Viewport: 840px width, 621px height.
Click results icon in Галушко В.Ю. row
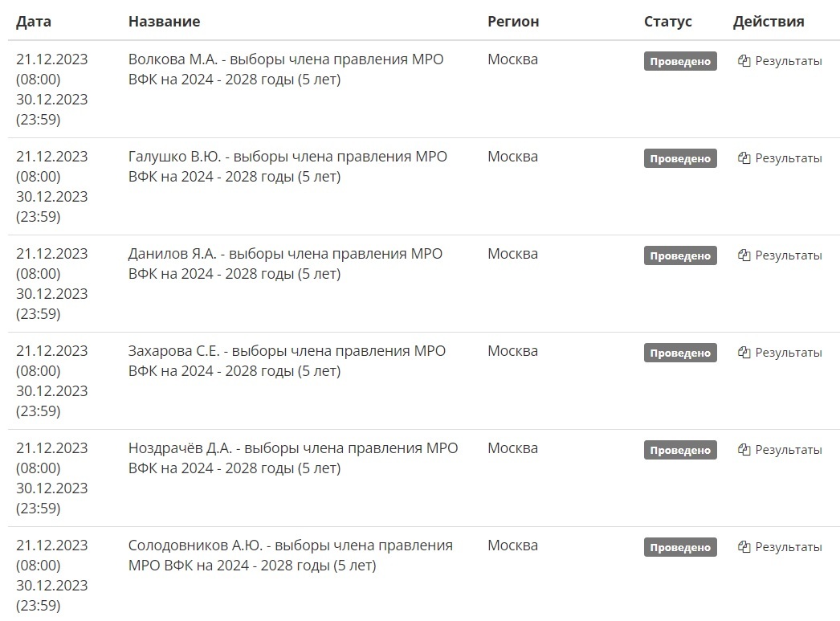point(744,158)
